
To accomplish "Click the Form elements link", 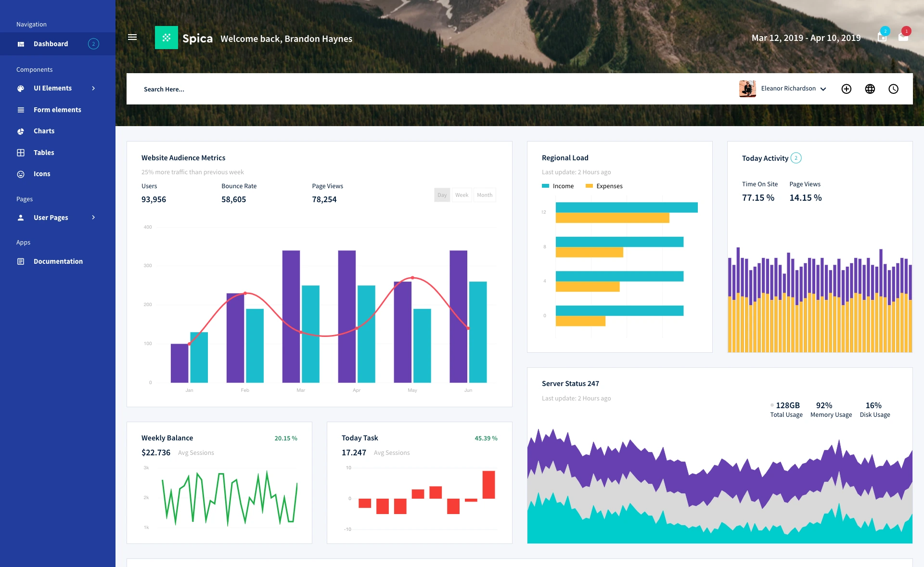I will coord(57,109).
